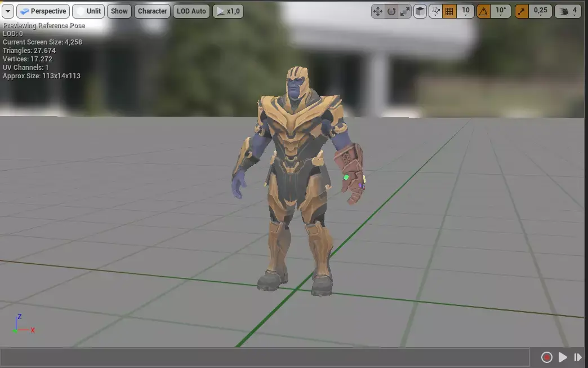Select the translate (move) gizmo tool
Screen dimensions: 588x368
[x=377, y=11]
